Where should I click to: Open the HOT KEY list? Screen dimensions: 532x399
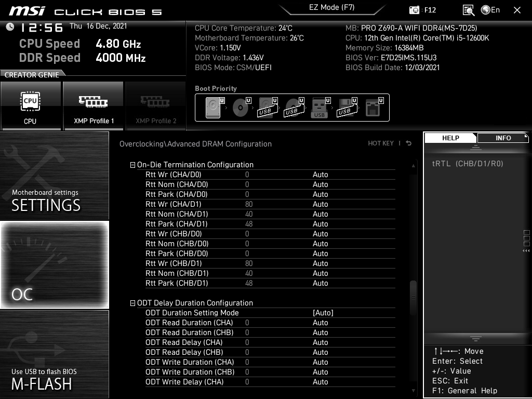click(381, 143)
